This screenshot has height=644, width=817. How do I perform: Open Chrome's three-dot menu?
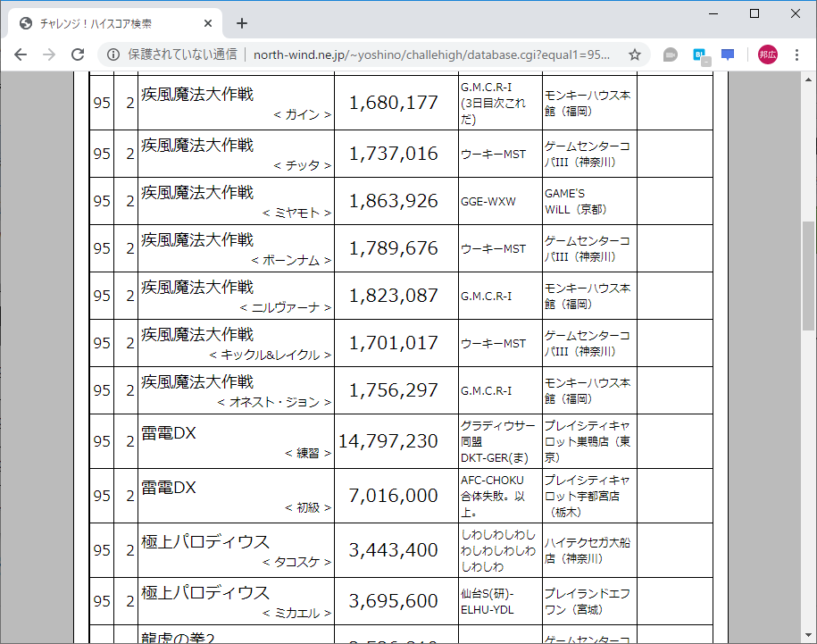(x=796, y=54)
